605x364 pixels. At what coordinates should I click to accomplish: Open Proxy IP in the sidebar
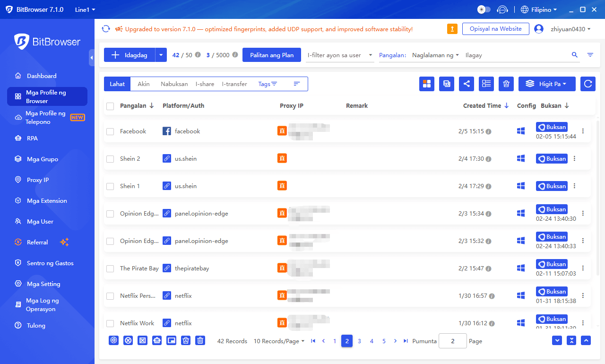pyautogui.click(x=38, y=180)
